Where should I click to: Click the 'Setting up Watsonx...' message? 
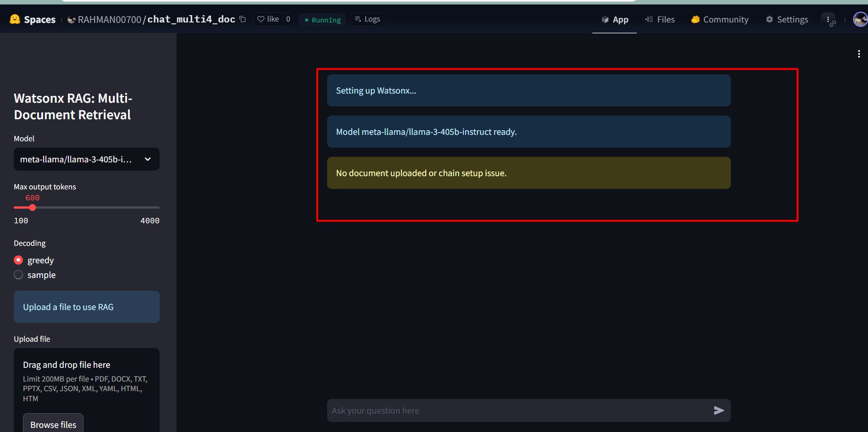(x=529, y=90)
